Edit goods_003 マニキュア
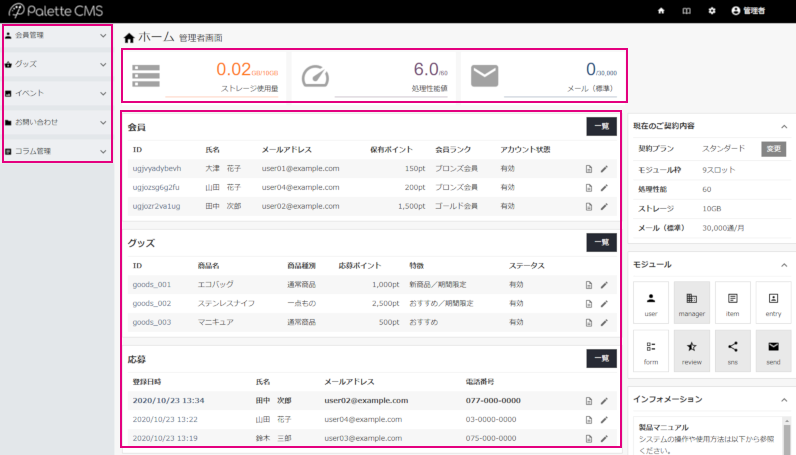 click(604, 322)
